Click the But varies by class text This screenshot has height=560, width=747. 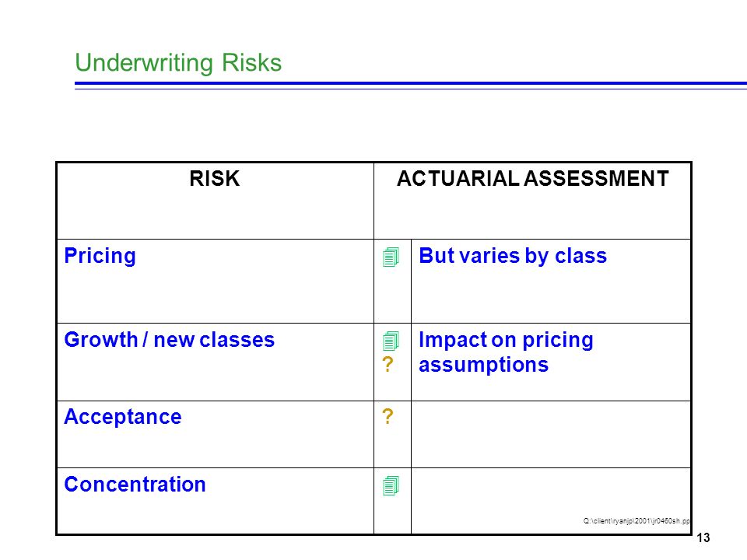[513, 256]
